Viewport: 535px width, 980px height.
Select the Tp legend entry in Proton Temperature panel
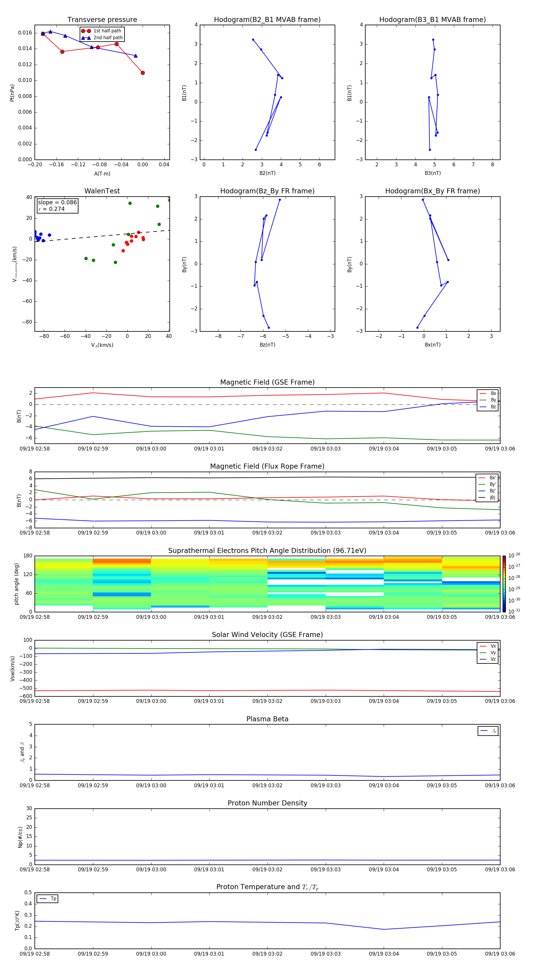47,899
